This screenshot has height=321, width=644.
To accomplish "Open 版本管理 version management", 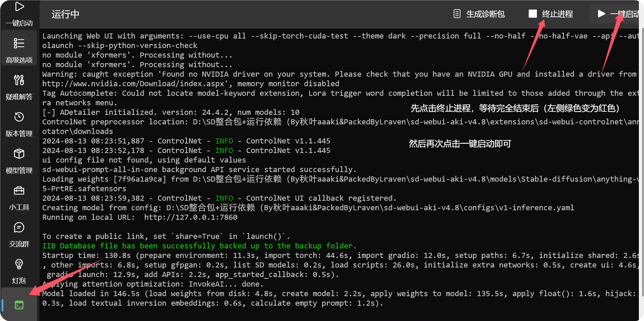I will (x=19, y=124).
